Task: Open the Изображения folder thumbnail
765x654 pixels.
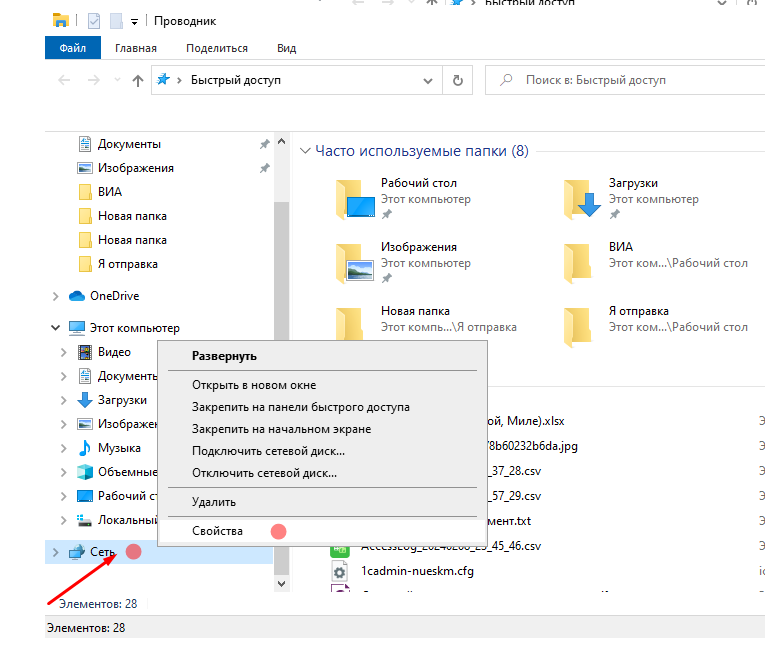Action: coord(354,262)
